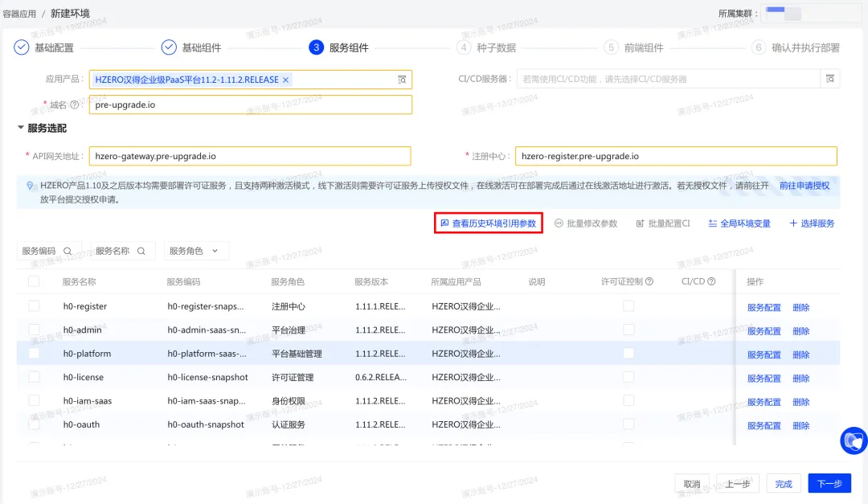Open 服务配置 for h0-platform
This screenshot has height=504, width=868.
[x=764, y=354]
